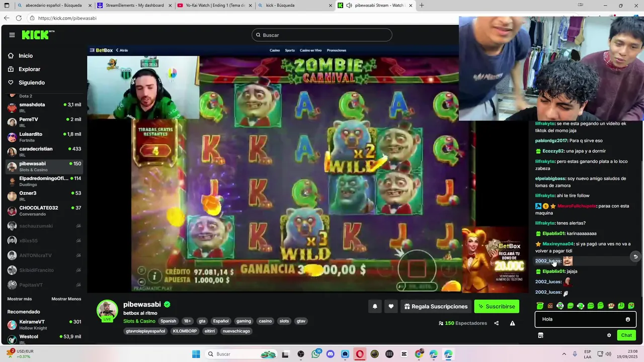This screenshot has height=362, width=644.
Task: Open Explorar in the sidebar
Action: click(x=29, y=69)
